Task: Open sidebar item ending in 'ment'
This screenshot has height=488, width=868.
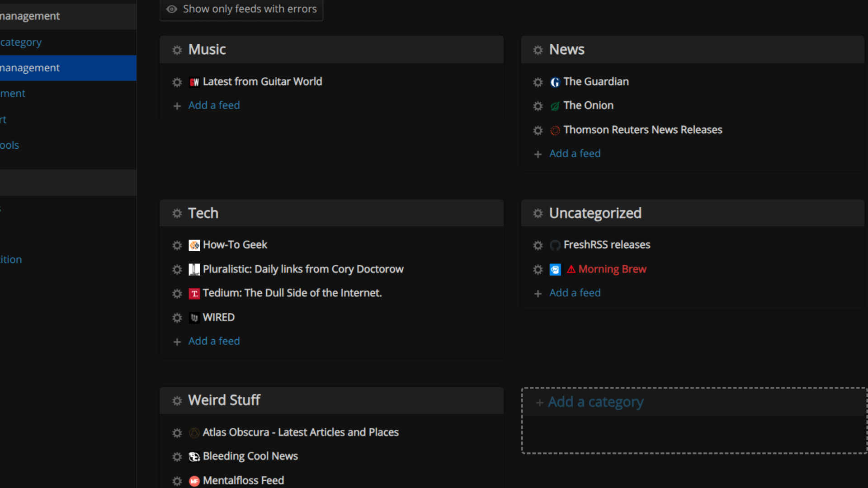Action: [13, 94]
